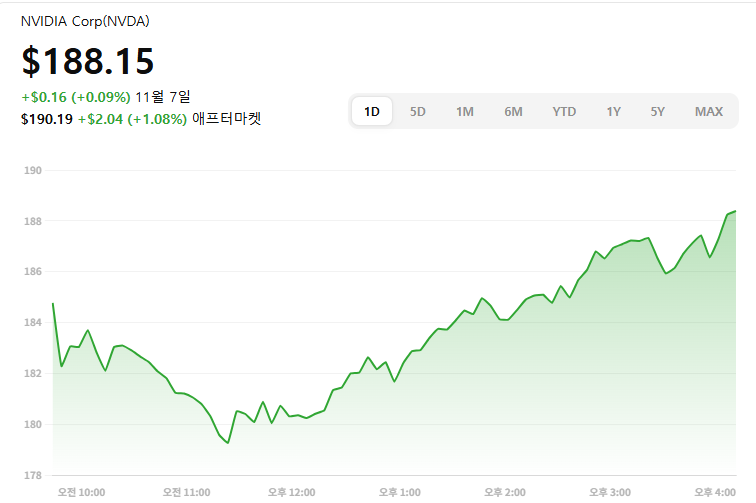
Task: Click the 오후 3:00 time label
Action: [610, 492]
